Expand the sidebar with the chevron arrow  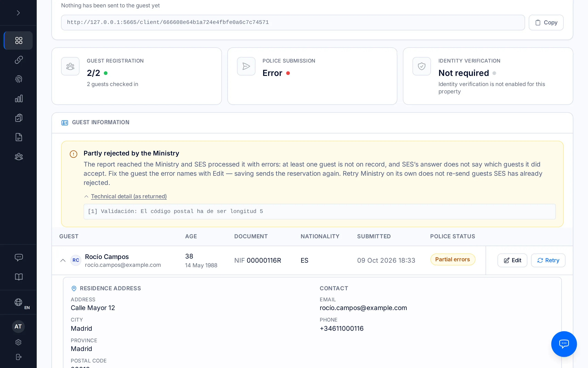tap(18, 13)
